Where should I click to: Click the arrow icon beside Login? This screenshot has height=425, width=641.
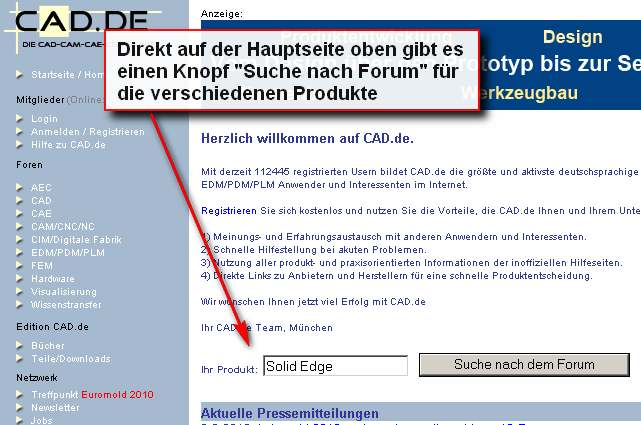(19, 119)
